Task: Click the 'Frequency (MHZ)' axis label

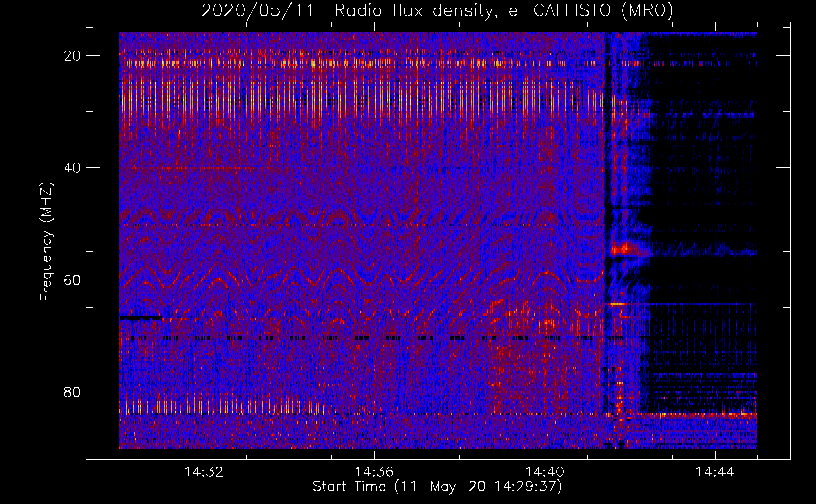Action: [46, 242]
